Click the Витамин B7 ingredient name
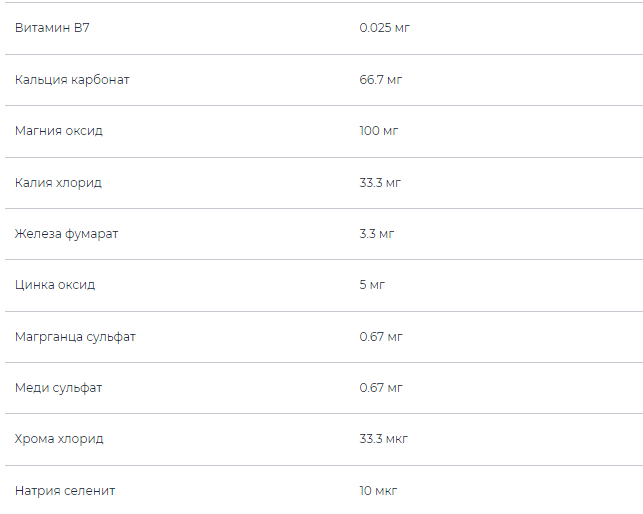 52,28
